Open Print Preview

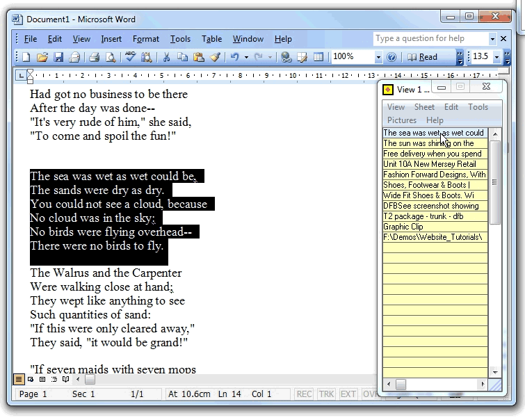click(x=110, y=57)
